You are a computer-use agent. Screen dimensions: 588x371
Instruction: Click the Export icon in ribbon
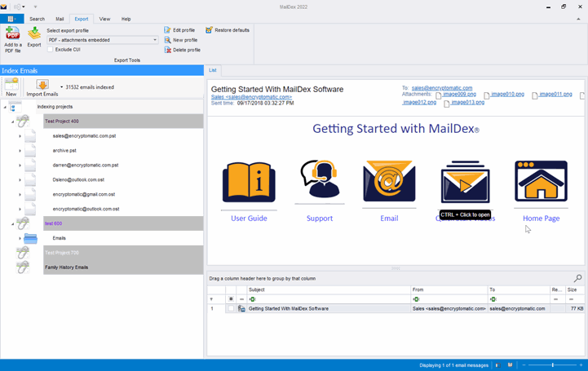click(34, 33)
